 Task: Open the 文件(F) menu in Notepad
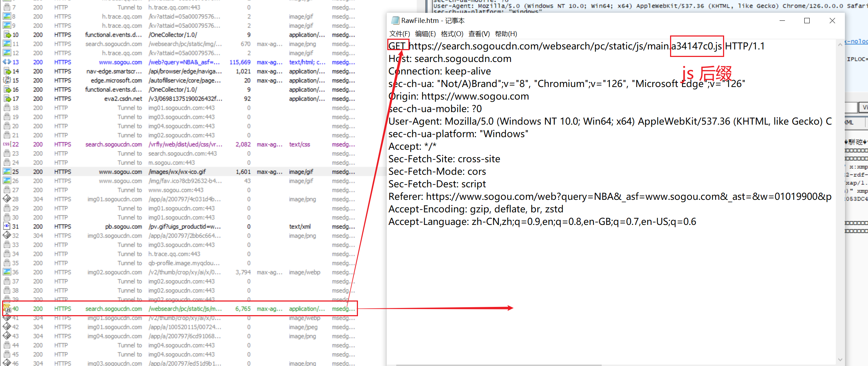coord(399,34)
